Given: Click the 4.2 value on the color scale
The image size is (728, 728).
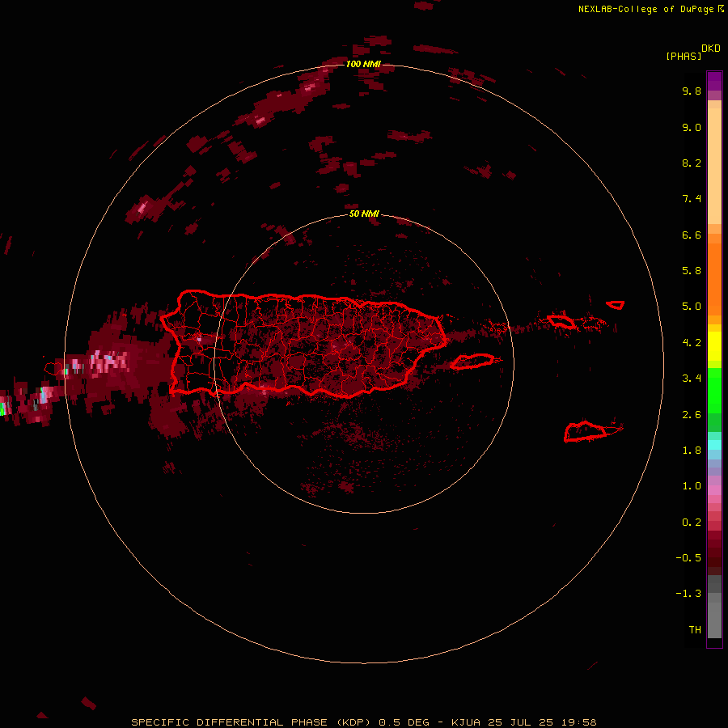Looking at the screenshot, I should coord(692,343).
